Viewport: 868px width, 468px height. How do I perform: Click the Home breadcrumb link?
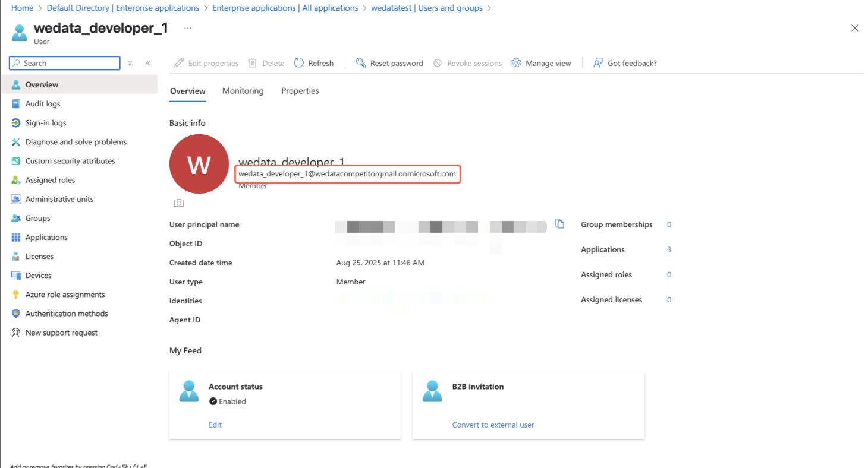(23, 8)
